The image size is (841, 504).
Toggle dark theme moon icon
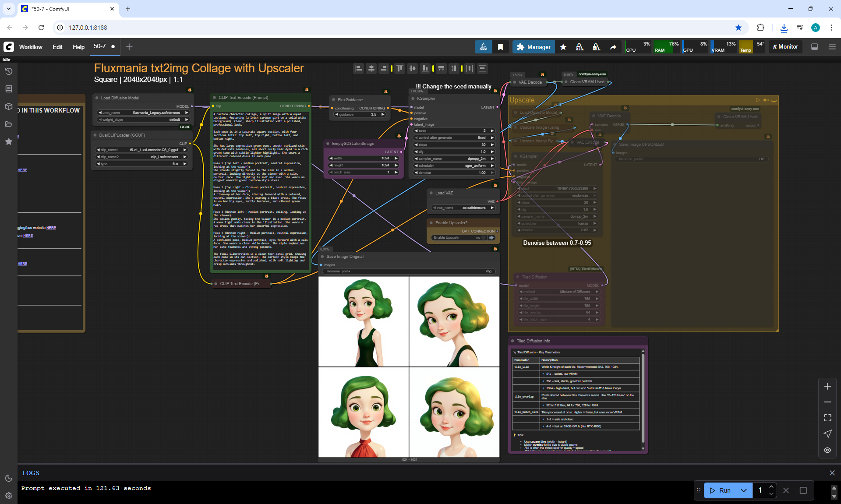tap(8, 478)
